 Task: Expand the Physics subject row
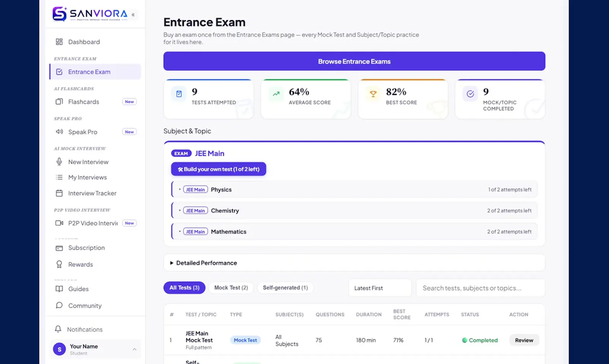click(x=355, y=189)
